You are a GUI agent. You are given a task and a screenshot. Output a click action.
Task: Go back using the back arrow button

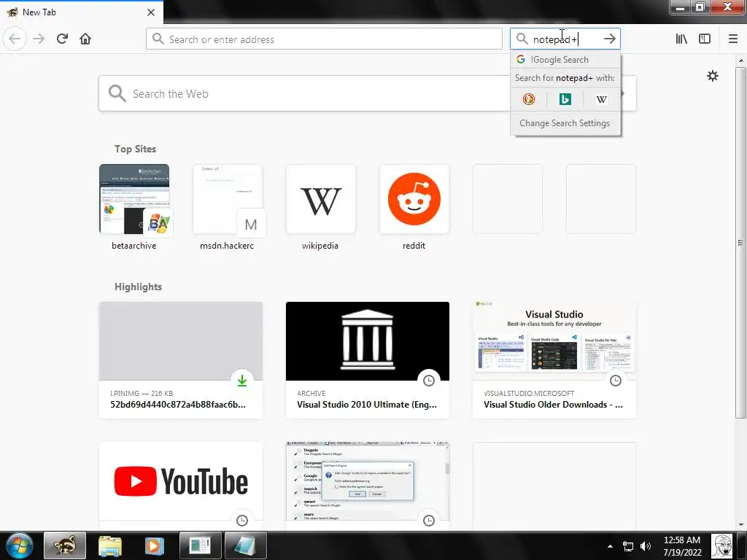pyautogui.click(x=15, y=39)
